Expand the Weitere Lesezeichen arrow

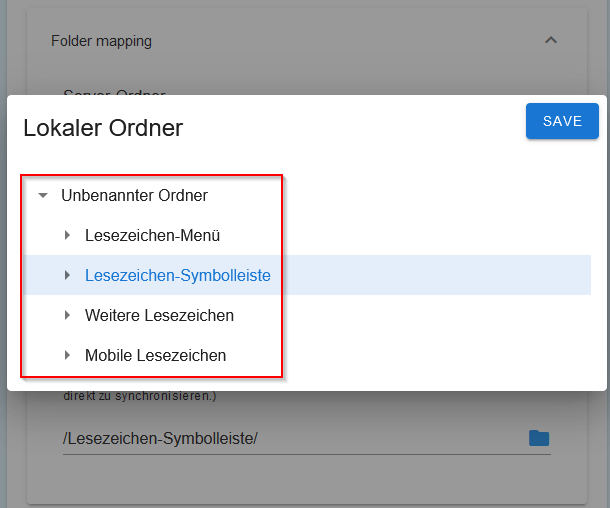click(67, 316)
